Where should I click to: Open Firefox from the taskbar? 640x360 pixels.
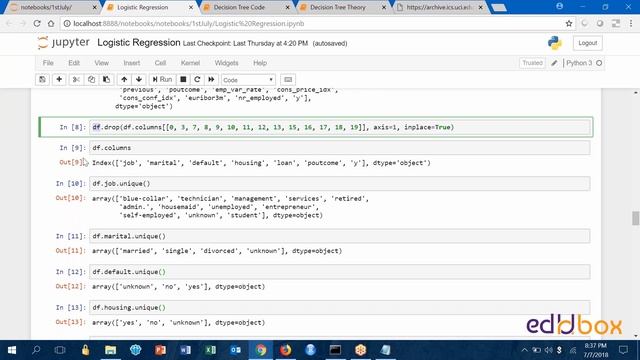click(x=285, y=350)
